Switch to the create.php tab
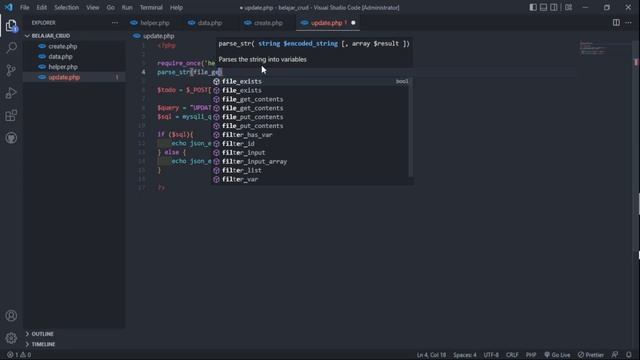The image size is (640, 360). pos(268,23)
